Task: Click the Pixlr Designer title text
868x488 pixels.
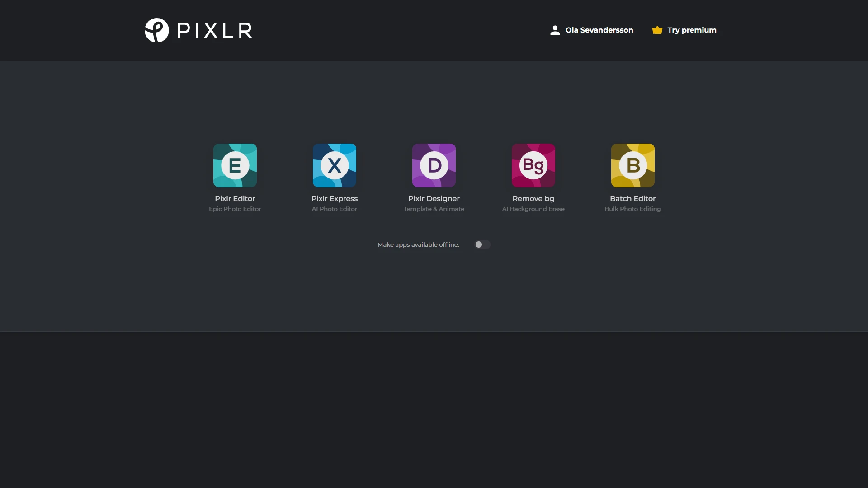Action: pyautogui.click(x=434, y=198)
